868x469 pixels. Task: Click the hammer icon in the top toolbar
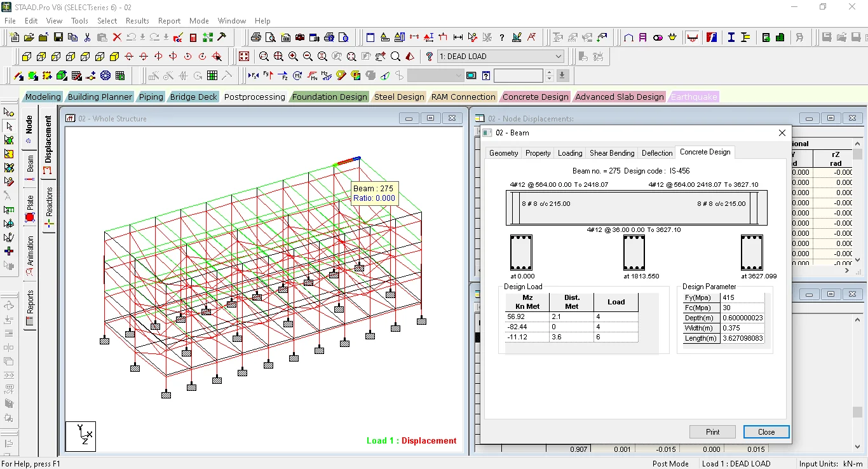click(222, 37)
